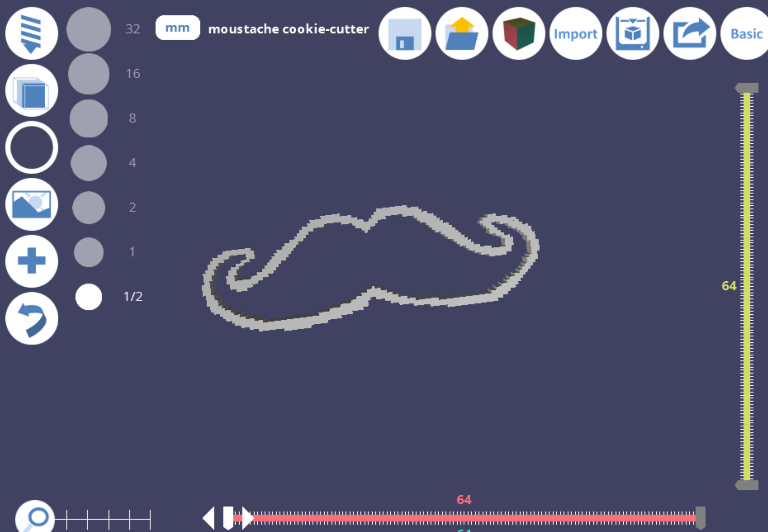768x532 pixels.
Task: Switch to Basic mode button
Action: (x=746, y=33)
